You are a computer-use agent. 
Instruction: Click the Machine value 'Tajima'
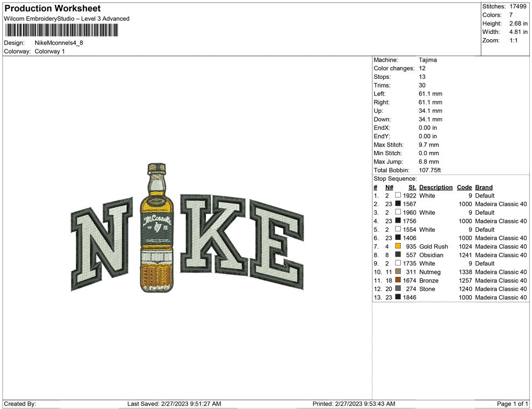[428, 60]
